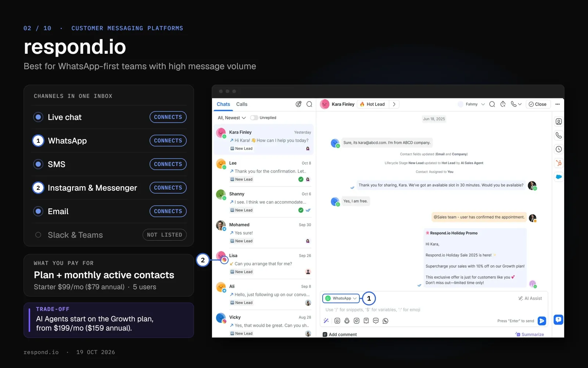Open search in the Kara Finley conversation header
Screen dimensions: 588x368
point(492,104)
